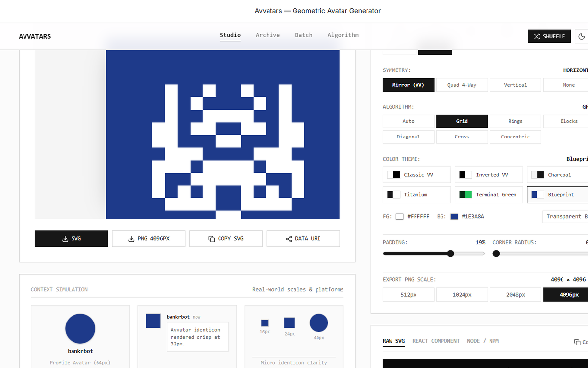
Task: Select the Concentric algorithm
Action: click(515, 137)
